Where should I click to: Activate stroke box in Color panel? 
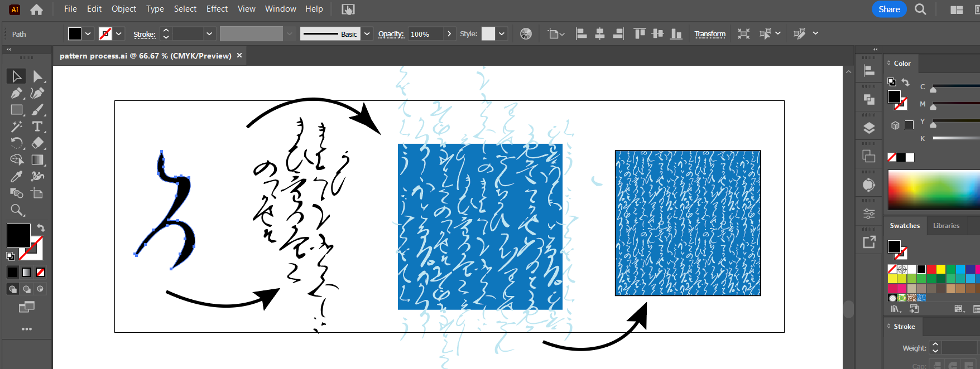tap(901, 104)
